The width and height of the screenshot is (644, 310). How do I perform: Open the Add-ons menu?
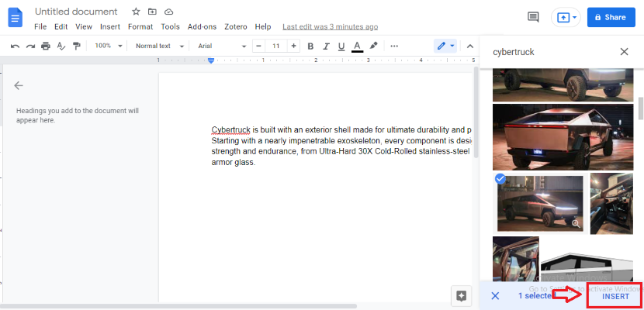click(x=202, y=26)
